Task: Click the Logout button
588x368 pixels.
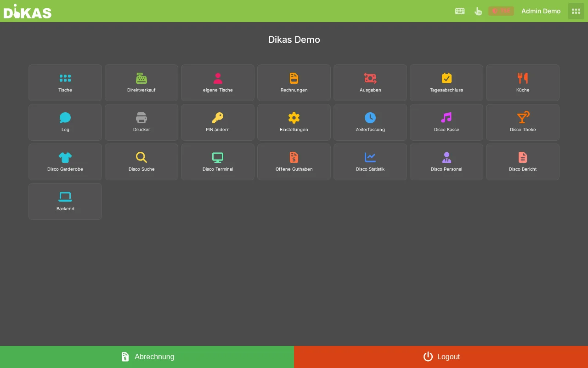Action: (x=441, y=357)
